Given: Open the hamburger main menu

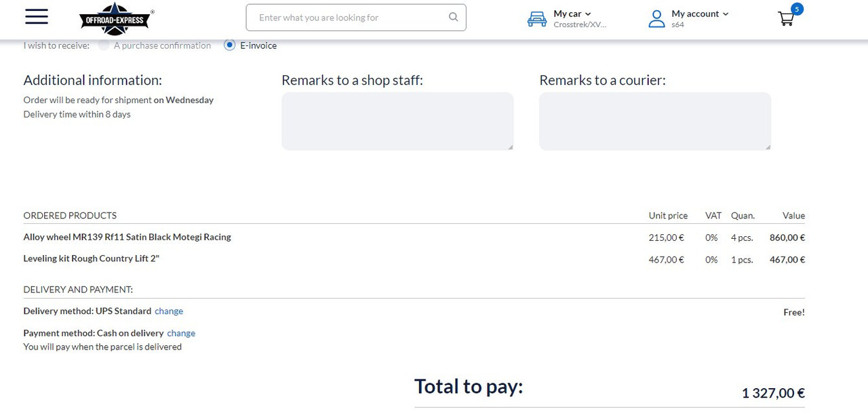Looking at the screenshot, I should (x=37, y=17).
